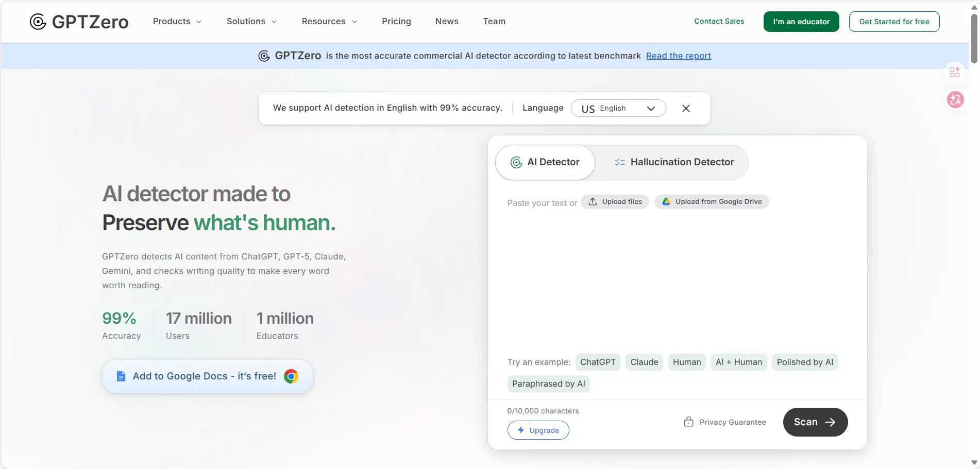
Task: Click Add to Google Docs - it's free!
Action: coord(208,376)
